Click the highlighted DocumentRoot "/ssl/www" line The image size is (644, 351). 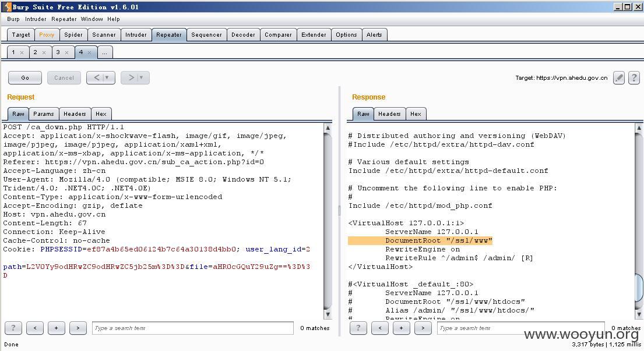tap(420, 240)
